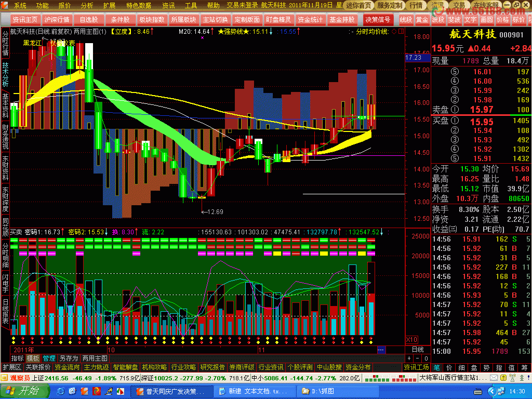Open 盯盘精灵 market watcher

coord(278,20)
